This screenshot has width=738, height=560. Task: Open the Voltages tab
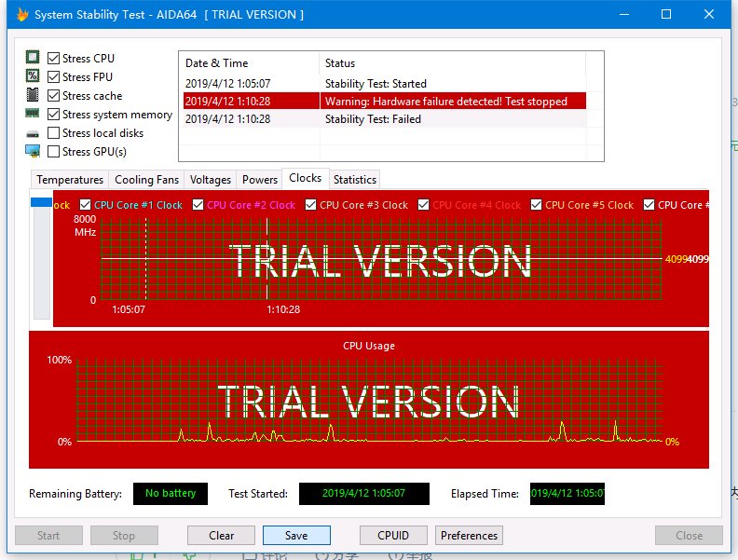[x=211, y=180]
